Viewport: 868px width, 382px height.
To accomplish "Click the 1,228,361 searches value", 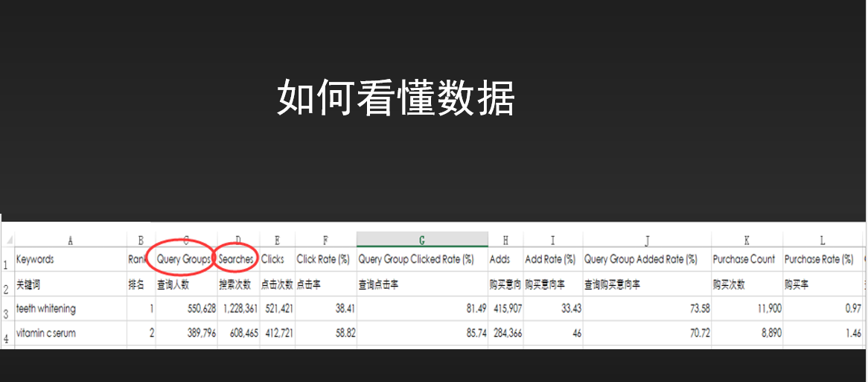I will coord(239,309).
